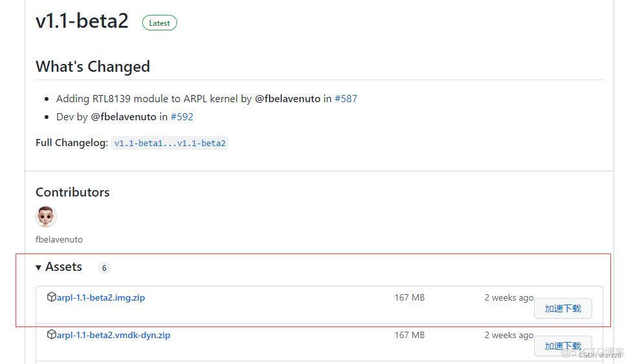Collapse the Assets section triangle
Screen dimensions: 631x364
[x=39, y=268]
